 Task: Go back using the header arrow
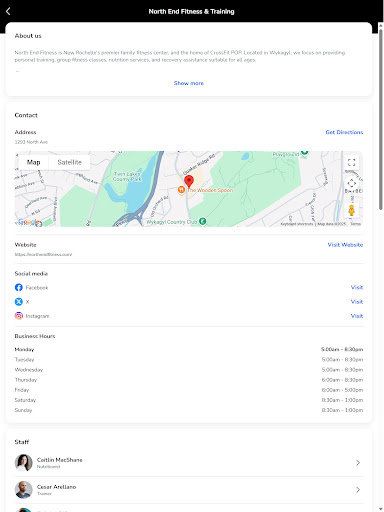point(8,11)
